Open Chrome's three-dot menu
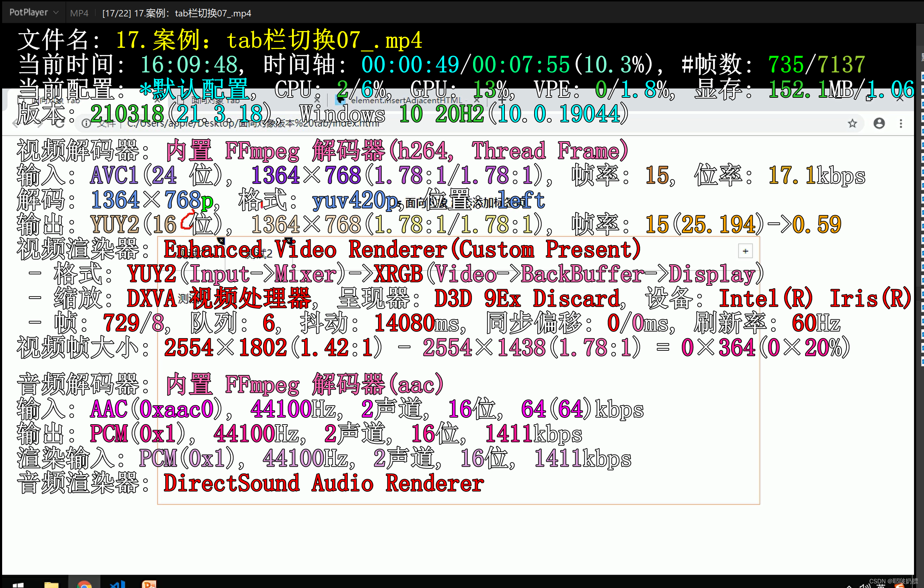 pos(901,123)
